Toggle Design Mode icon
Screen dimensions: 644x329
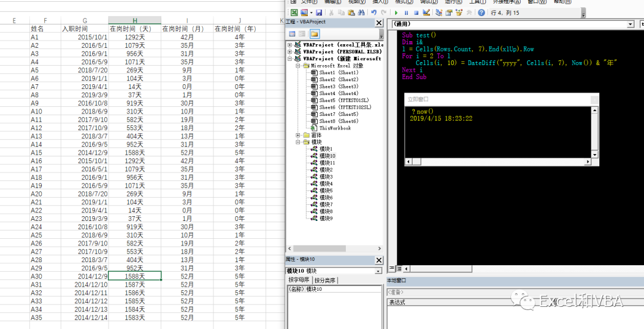pyautogui.click(x=426, y=13)
